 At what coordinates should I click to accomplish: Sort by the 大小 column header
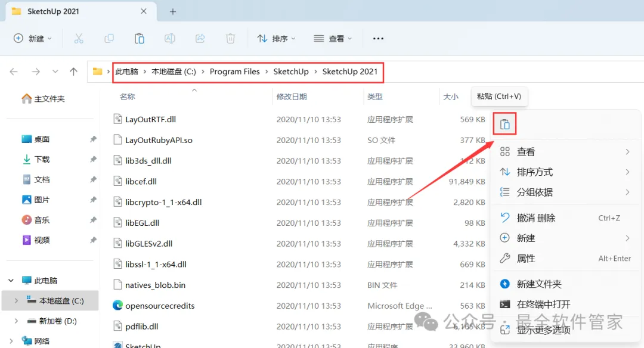coord(451,97)
